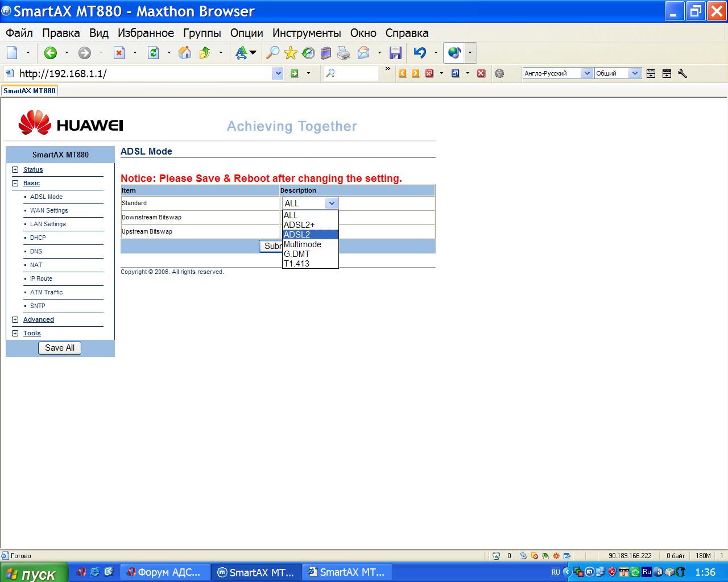Screen dimensions: 728x582
Task: Expand the Advanced tree section
Action: (x=15, y=319)
